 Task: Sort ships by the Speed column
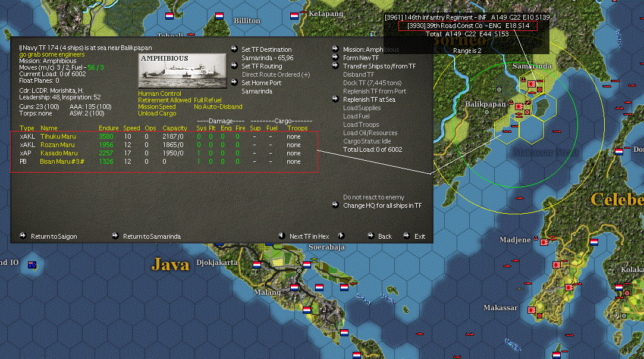tap(131, 128)
